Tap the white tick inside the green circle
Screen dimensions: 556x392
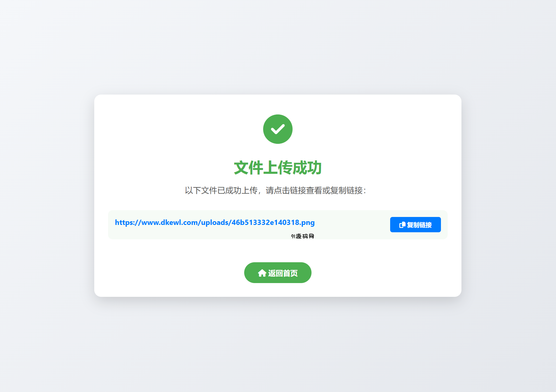[278, 129]
